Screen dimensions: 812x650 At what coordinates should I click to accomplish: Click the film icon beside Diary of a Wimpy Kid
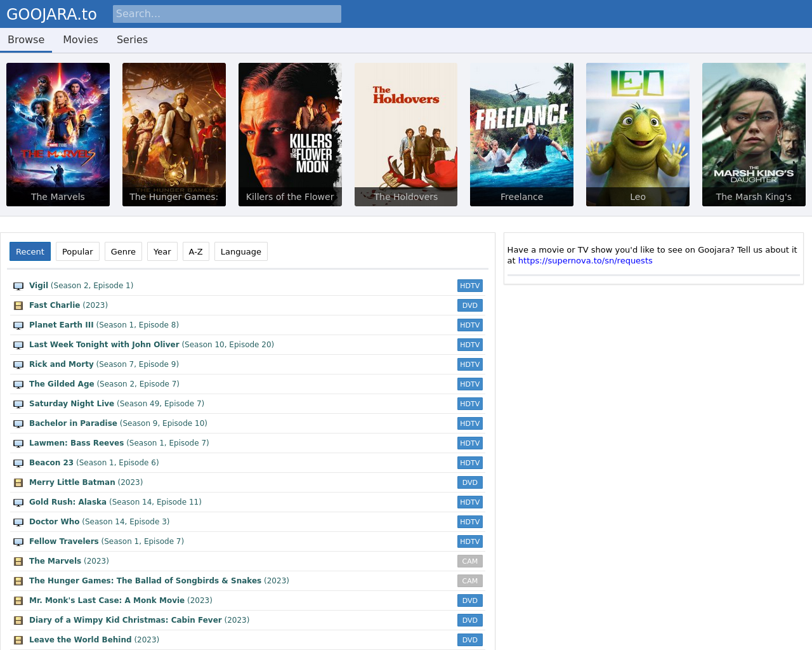click(x=18, y=621)
